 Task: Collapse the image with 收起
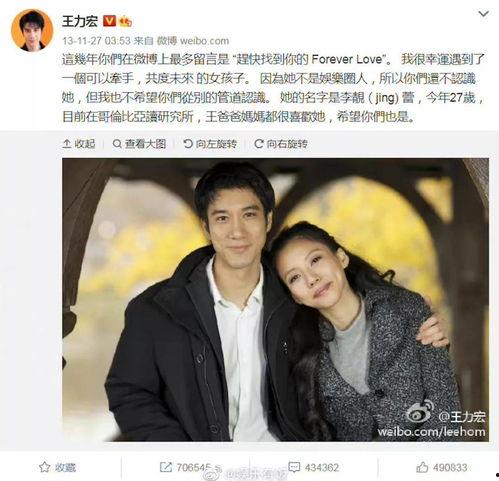coord(79,144)
